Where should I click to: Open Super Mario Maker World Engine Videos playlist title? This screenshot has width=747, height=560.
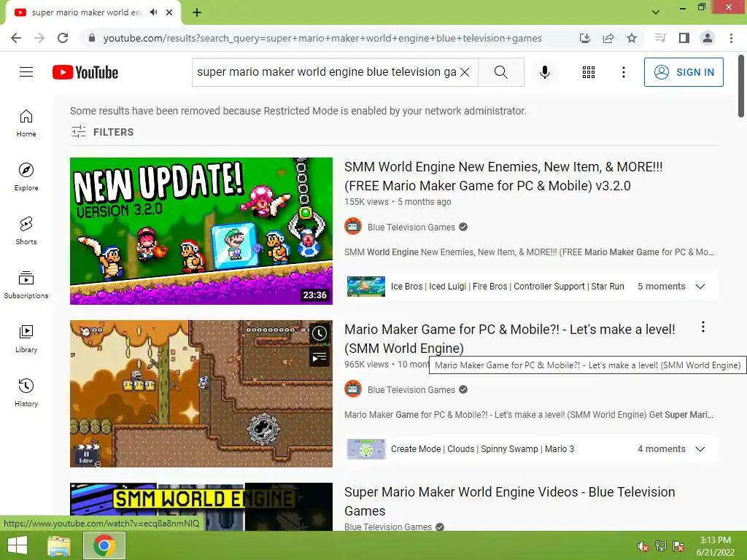509,501
